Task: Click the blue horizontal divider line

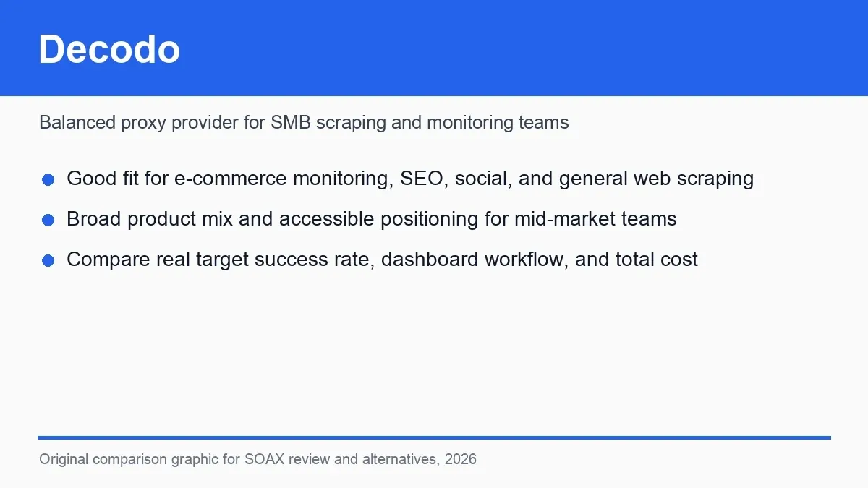Action: pos(434,437)
